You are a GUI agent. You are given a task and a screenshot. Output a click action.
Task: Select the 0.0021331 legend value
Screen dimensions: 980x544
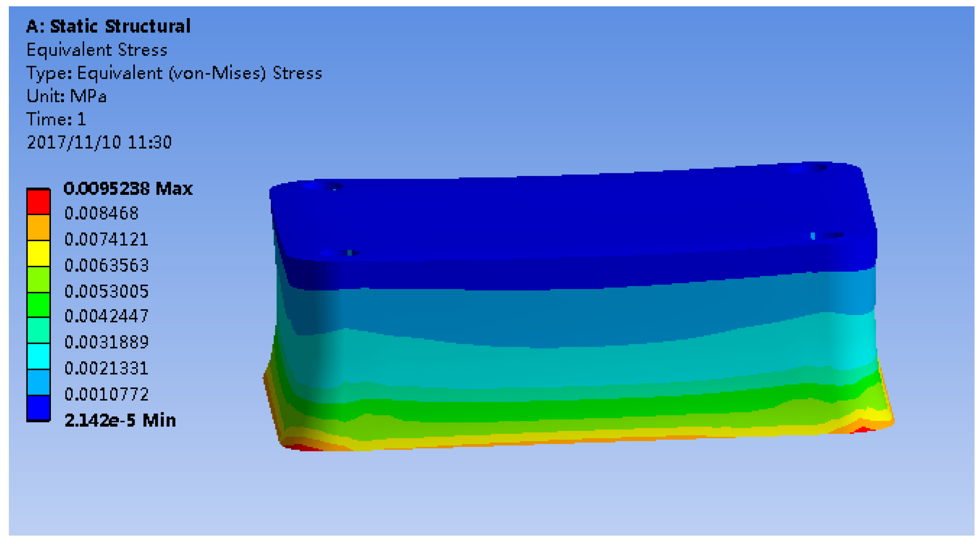(106, 368)
